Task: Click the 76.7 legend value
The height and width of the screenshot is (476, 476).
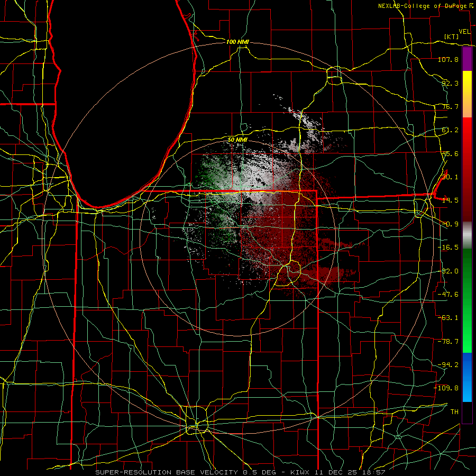Action: click(x=450, y=106)
